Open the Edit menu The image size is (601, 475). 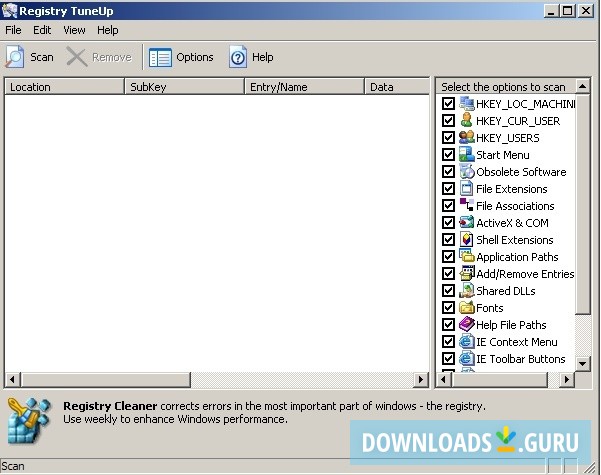click(42, 30)
